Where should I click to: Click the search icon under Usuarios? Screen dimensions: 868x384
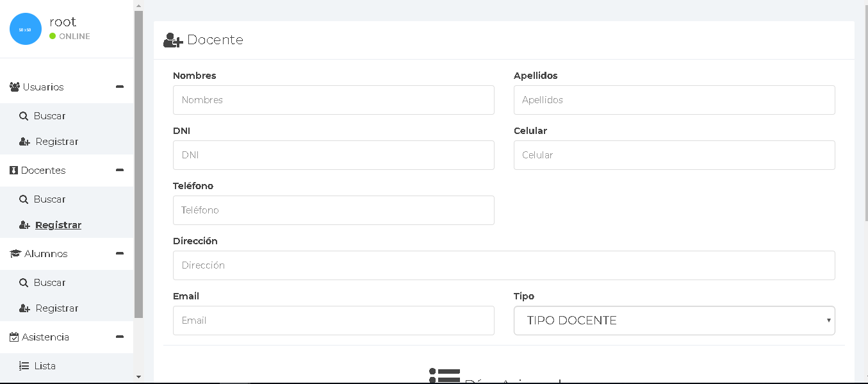[x=24, y=116]
